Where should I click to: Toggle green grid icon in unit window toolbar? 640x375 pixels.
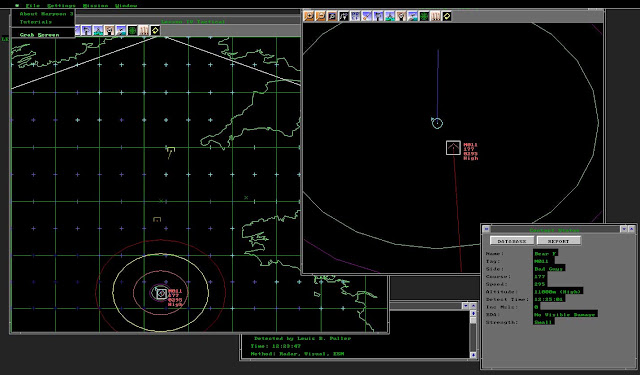point(424,16)
